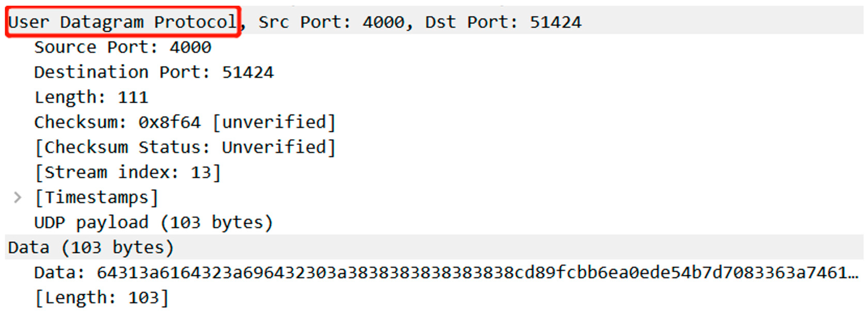This screenshot has width=868, height=314.
Task: Click the Checksum value 0x8f64
Action: pos(169,122)
